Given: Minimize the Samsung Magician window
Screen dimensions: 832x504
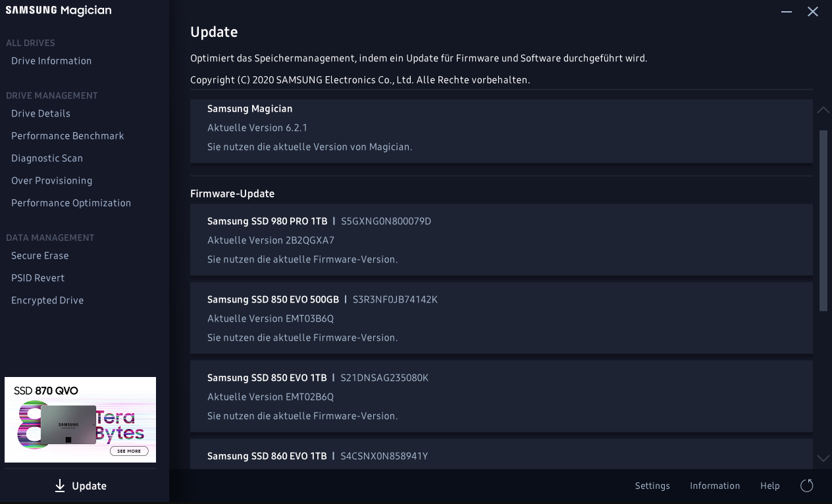Looking at the screenshot, I should tap(787, 12).
